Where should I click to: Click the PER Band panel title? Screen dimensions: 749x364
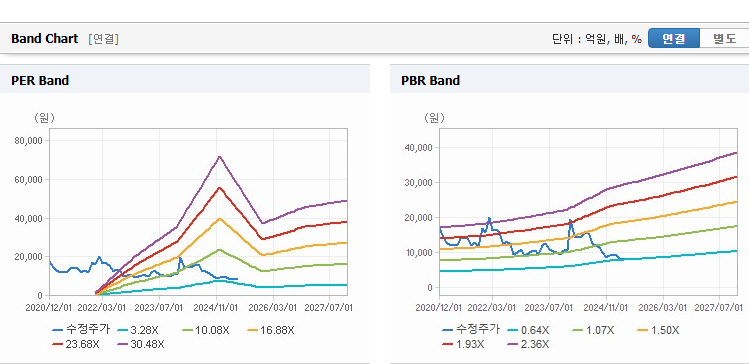click(40, 81)
